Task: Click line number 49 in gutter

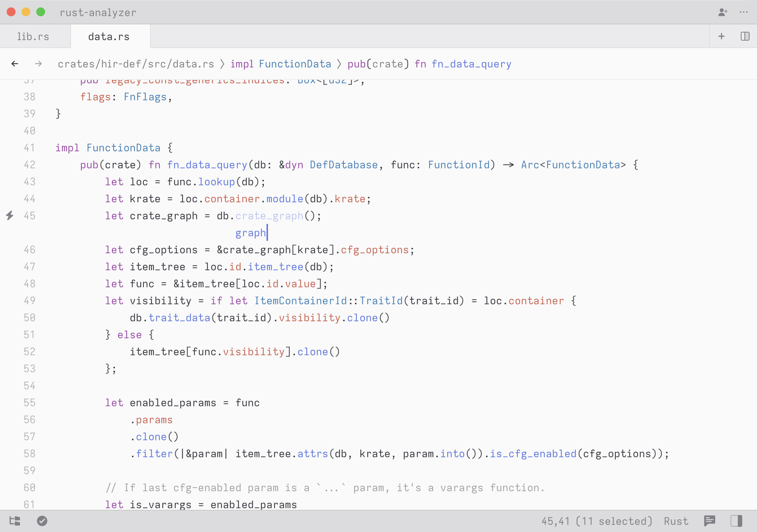Action: coord(30,301)
